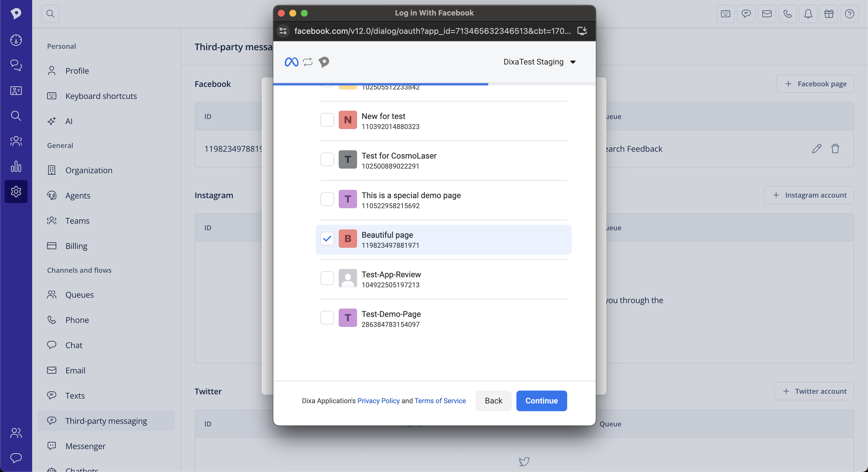This screenshot has height=472, width=868.
Task: Click the Continue button
Action: [x=541, y=401]
